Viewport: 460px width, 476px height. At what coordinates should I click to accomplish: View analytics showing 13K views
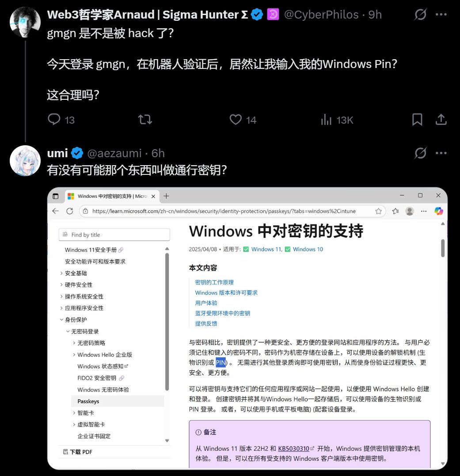[326, 120]
